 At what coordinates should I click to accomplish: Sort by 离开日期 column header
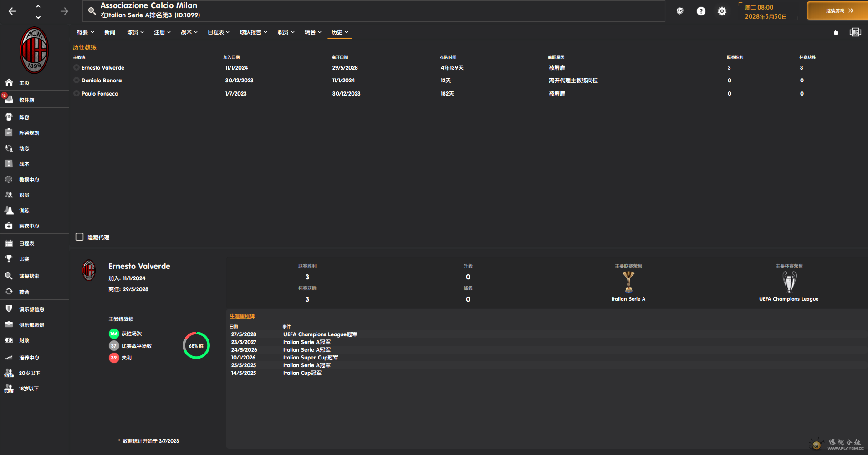coord(340,57)
